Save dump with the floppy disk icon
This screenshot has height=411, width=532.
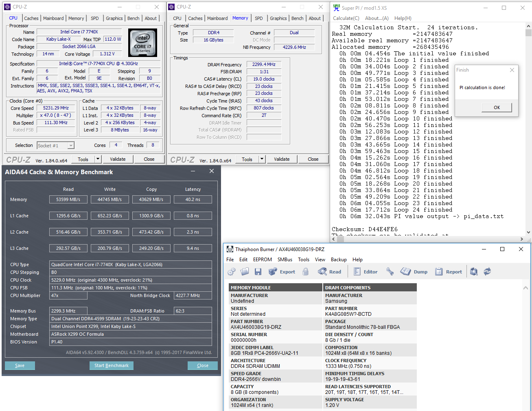(258, 272)
